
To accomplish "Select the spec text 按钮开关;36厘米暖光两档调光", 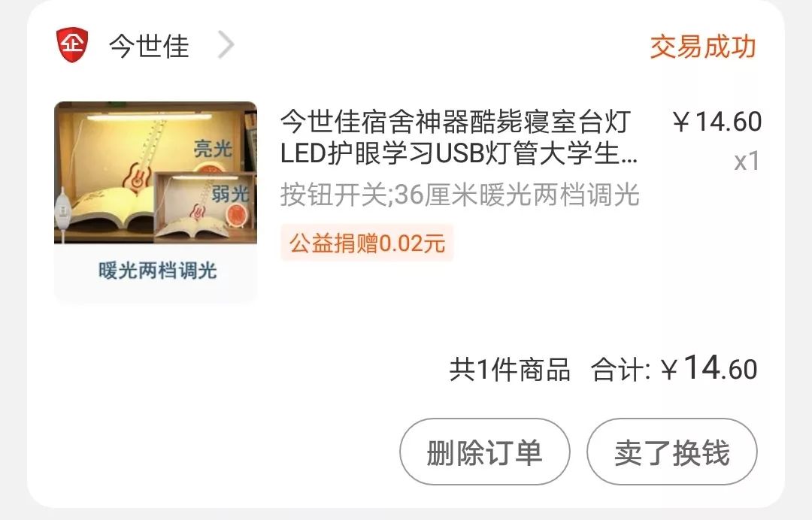I will (x=460, y=195).
